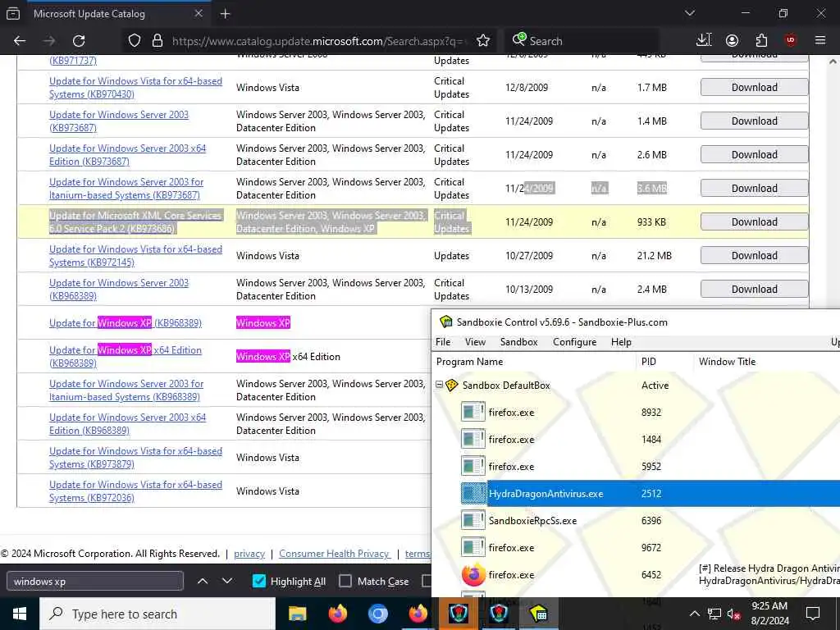
Task: Click the HydraDragonAntivirus.exe process icon
Action: [x=473, y=493]
